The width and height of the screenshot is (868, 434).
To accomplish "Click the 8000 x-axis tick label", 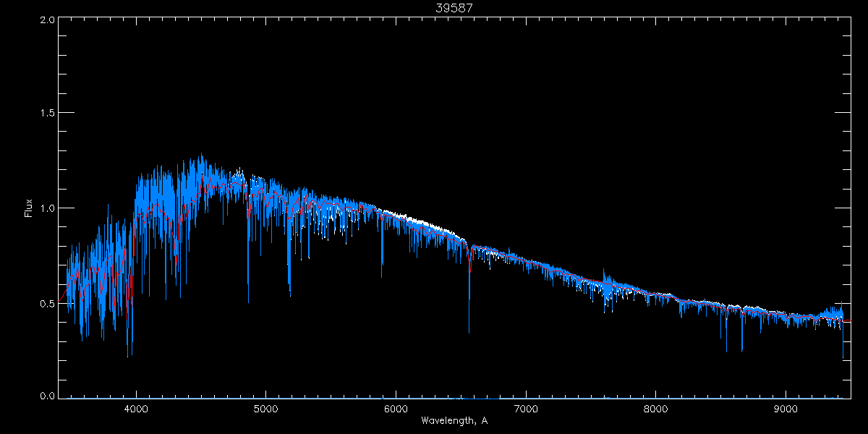I will coord(656,408).
